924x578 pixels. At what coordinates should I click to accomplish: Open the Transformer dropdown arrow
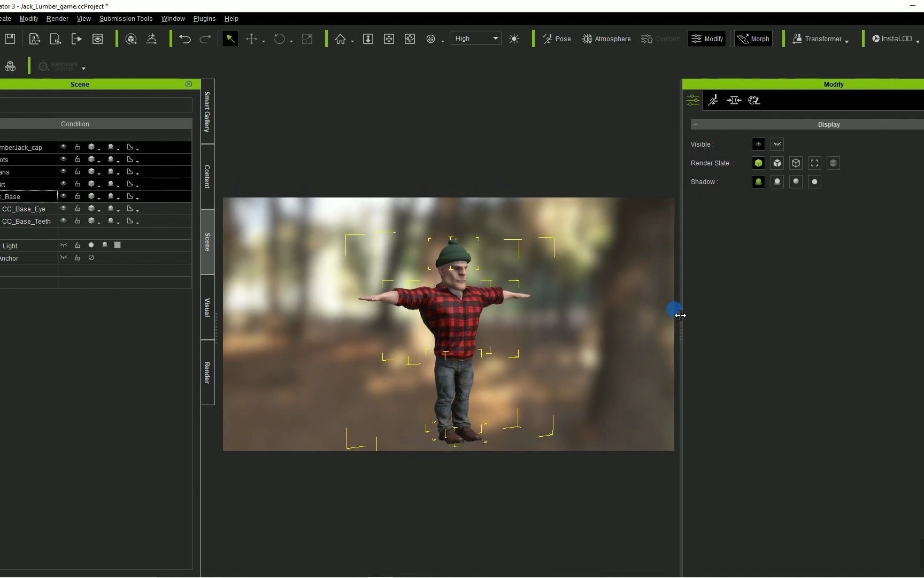[x=846, y=41]
